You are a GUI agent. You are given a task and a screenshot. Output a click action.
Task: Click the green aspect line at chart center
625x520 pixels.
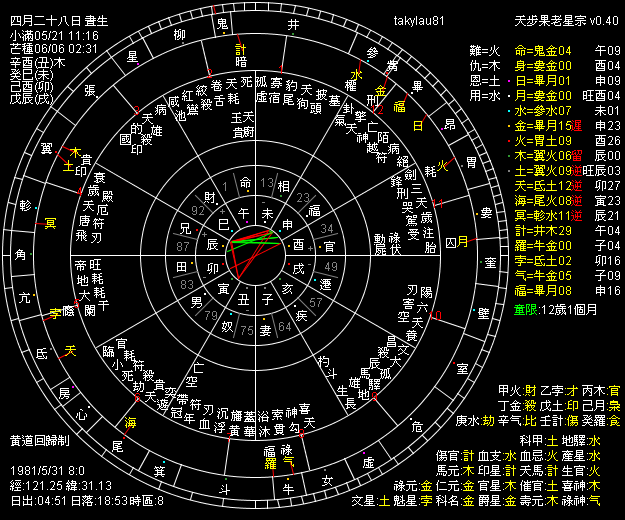click(x=255, y=239)
